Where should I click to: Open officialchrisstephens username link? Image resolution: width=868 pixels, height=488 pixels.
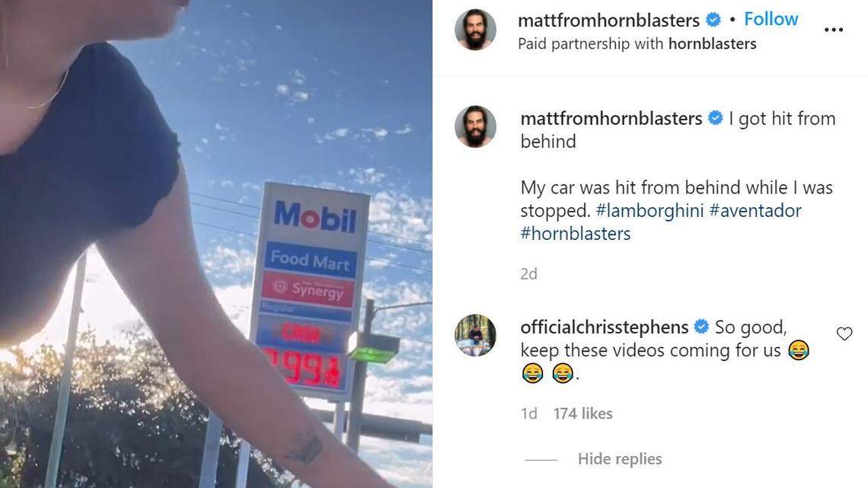(x=604, y=327)
